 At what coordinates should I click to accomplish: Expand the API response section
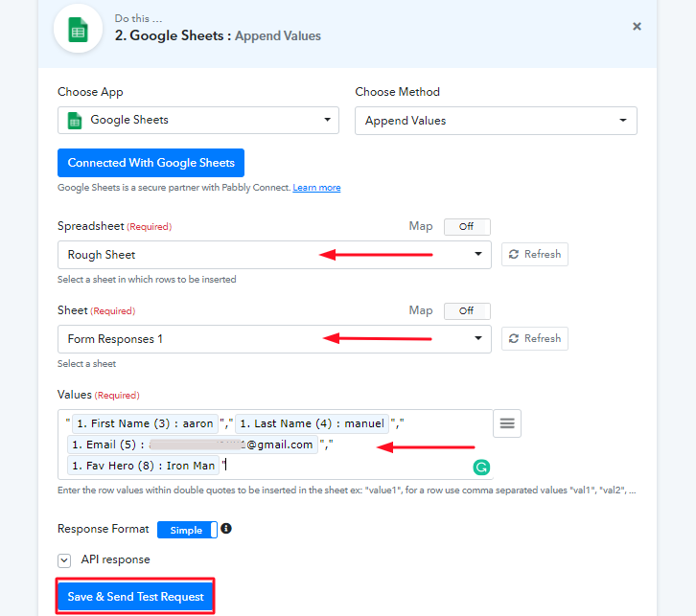[x=64, y=560]
